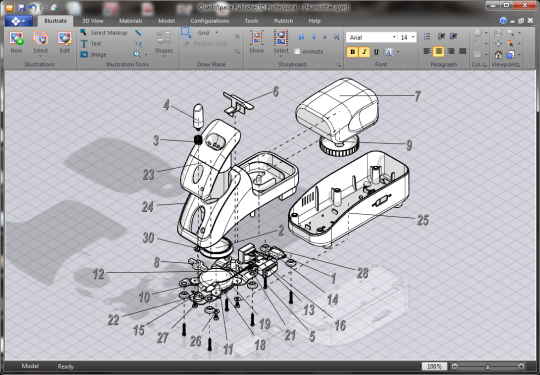540x375 pixels.
Task: Open the Model ribbon tab
Action: click(x=166, y=21)
